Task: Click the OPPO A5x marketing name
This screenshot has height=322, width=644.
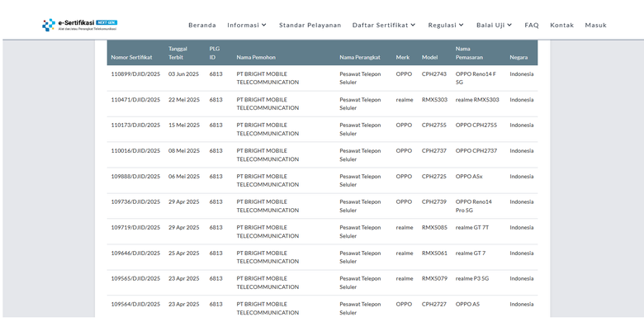Action: (469, 177)
